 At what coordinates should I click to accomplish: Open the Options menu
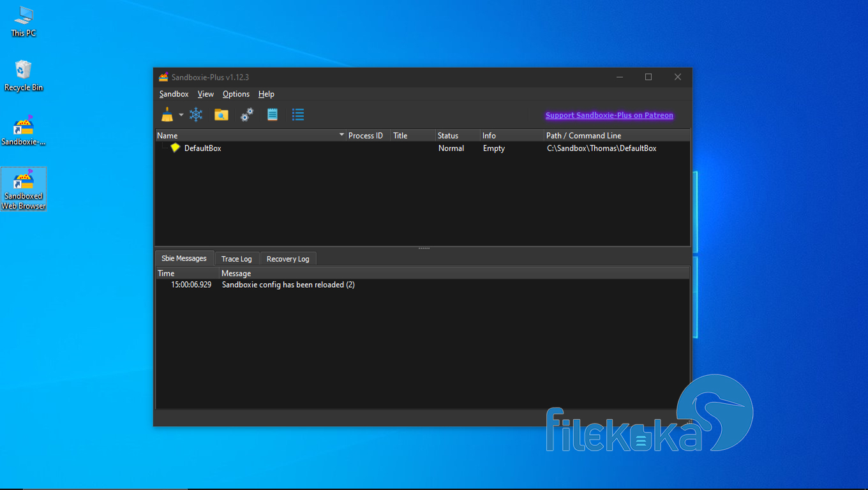(x=236, y=94)
